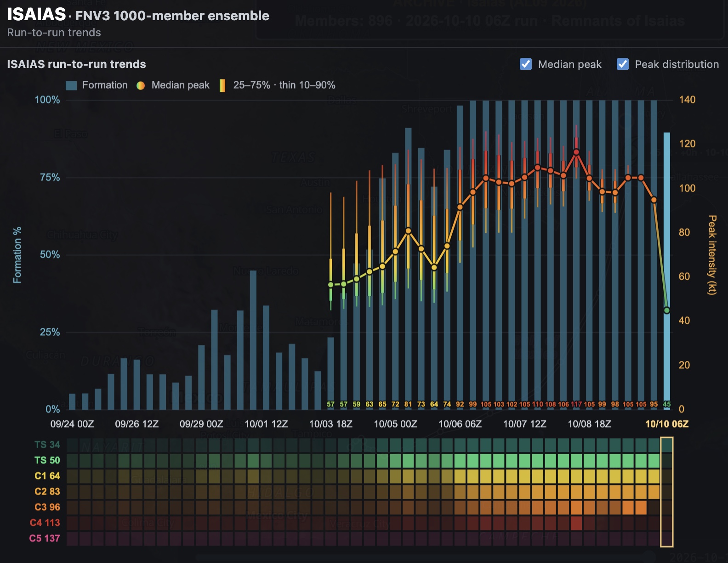The width and height of the screenshot is (728, 563).
Task: Click the green median point at 45 kt
Action: [x=667, y=311]
